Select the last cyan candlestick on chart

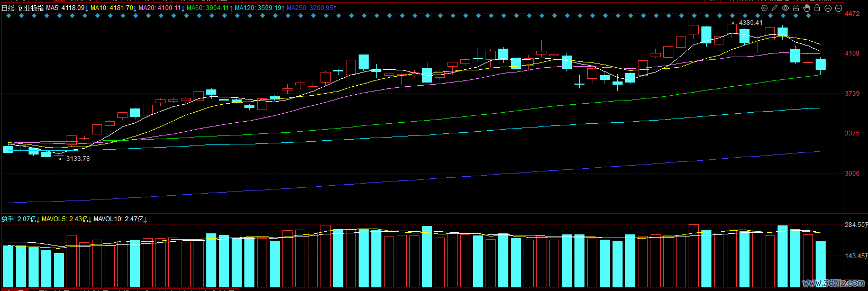click(820, 65)
